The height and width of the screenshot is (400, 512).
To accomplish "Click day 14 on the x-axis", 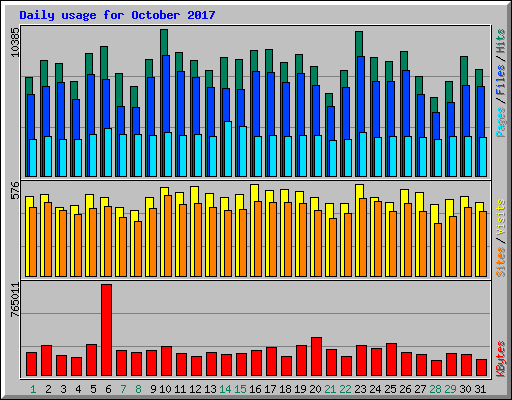I will (225, 389).
